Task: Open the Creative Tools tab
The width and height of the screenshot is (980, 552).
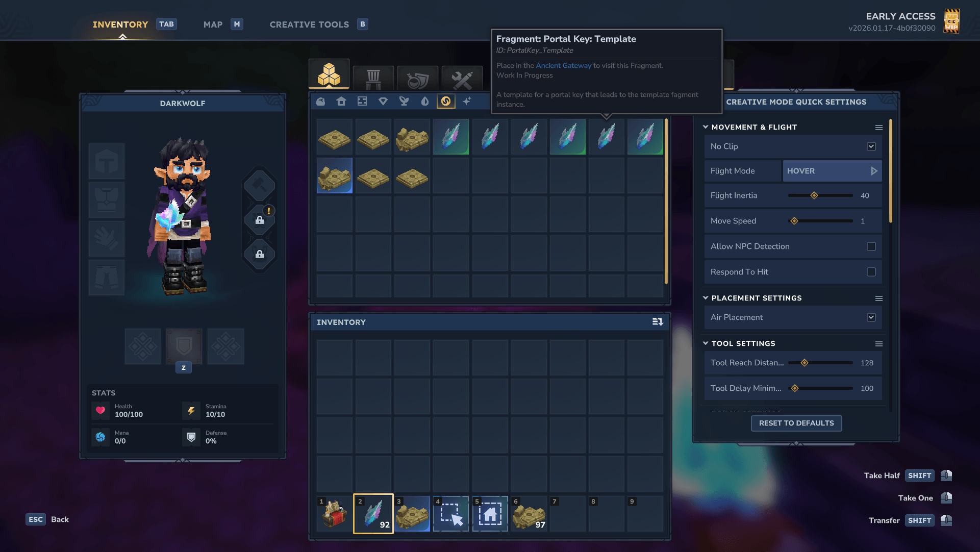Action: (x=309, y=24)
